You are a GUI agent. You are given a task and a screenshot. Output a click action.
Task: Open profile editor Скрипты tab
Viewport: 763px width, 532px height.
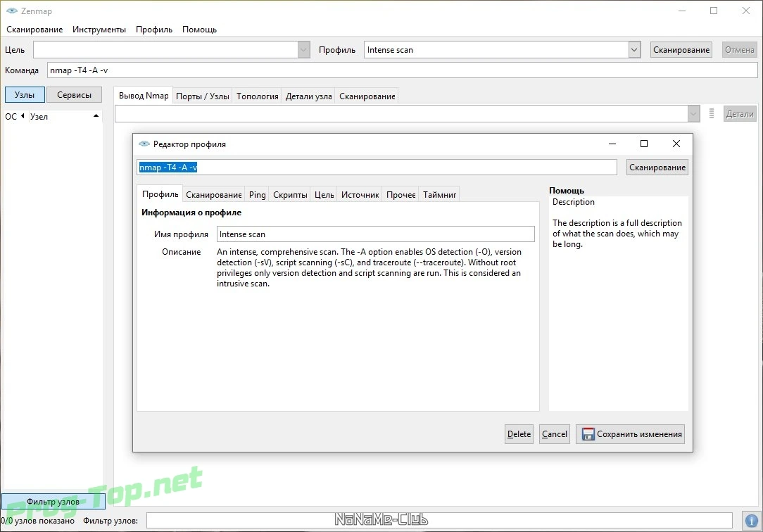click(290, 194)
